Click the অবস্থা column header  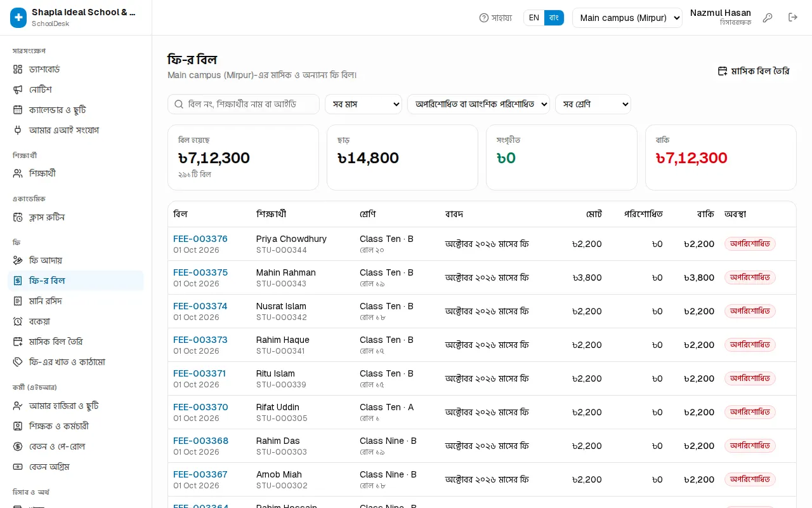point(735,214)
